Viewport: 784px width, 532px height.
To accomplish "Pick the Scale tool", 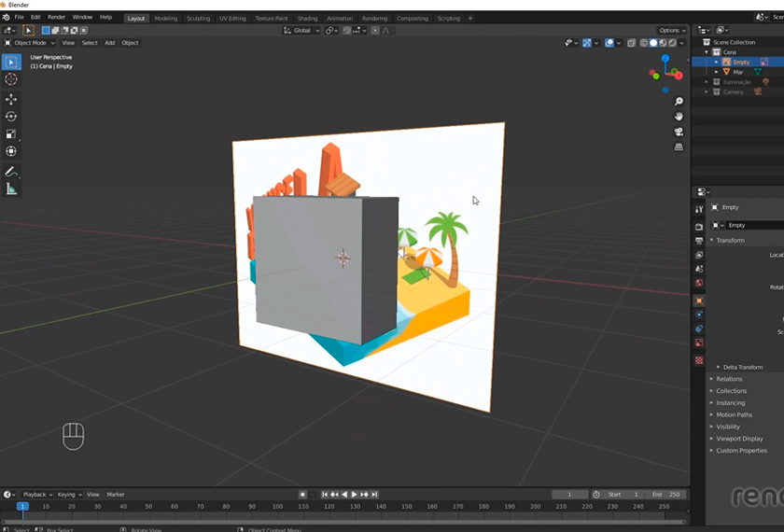I will tap(11, 133).
